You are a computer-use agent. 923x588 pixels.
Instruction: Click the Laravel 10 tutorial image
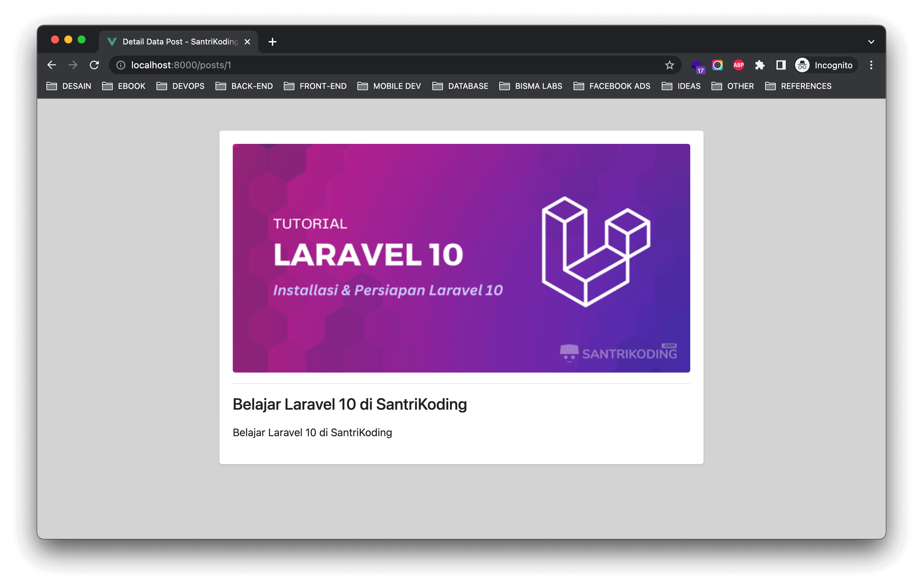(x=461, y=258)
